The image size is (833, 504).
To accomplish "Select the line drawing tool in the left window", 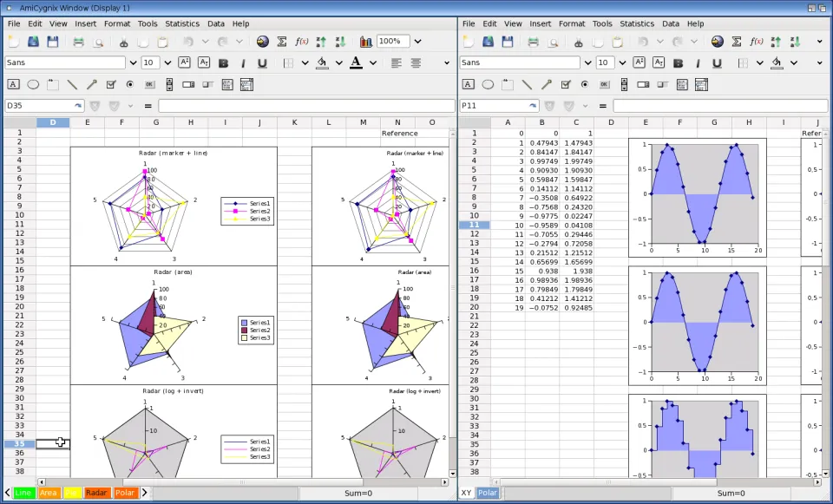I will click(x=72, y=84).
